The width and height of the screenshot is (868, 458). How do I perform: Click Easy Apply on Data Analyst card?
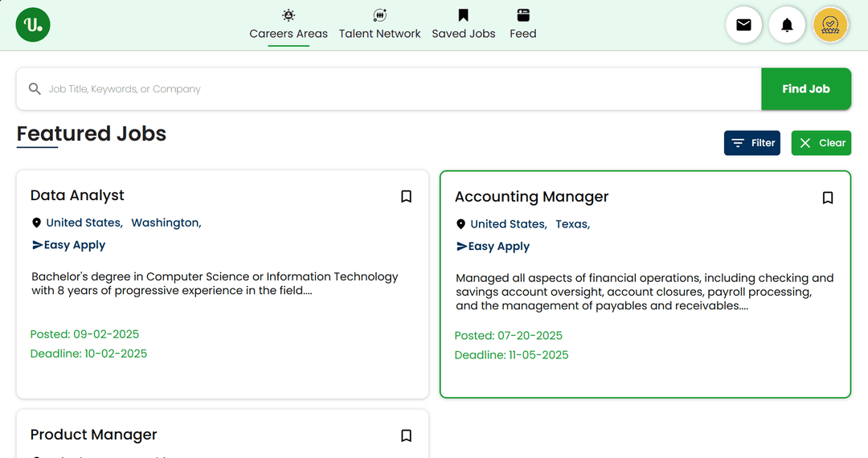pos(69,245)
